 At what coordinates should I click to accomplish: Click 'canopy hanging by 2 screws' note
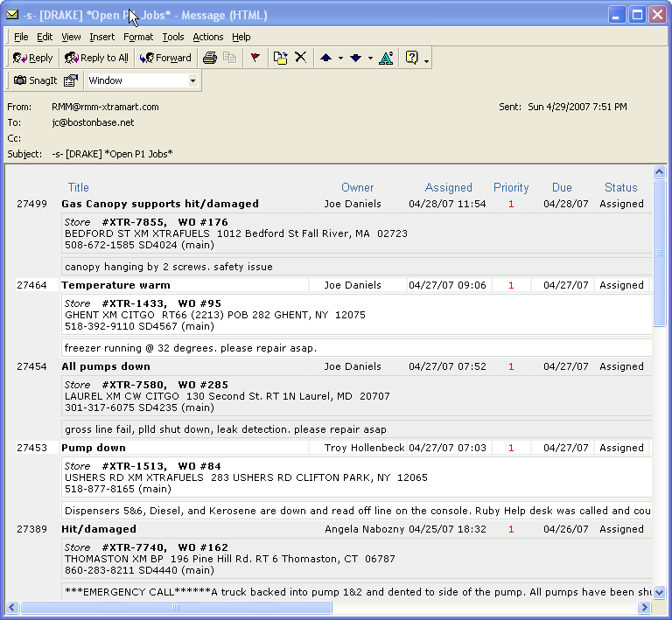pyautogui.click(x=168, y=267)
